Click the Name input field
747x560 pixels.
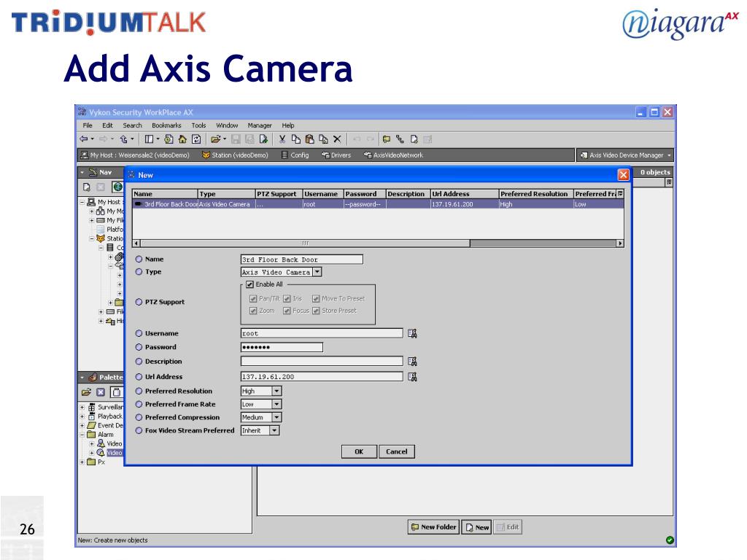[302, 260]
